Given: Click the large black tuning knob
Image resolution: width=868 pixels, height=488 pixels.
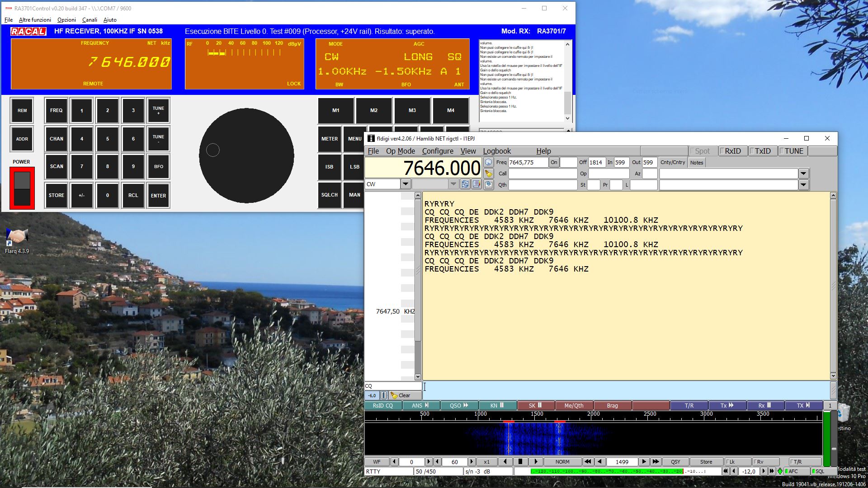Looking at the screenshot, I should [x=246, y=156].
